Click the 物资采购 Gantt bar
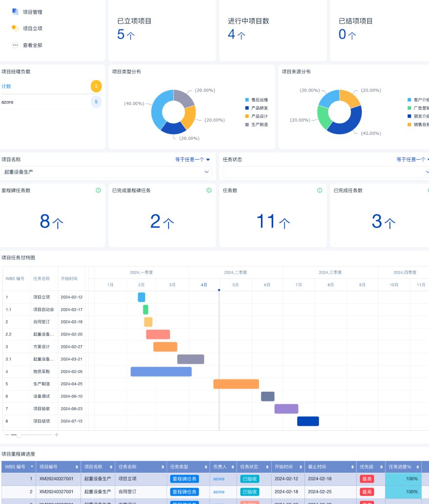The height and width of the screenshot is (504, 429). coord(161,372)
